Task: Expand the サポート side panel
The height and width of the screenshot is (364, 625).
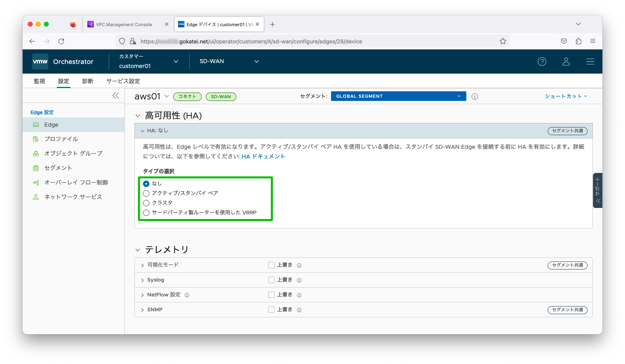Action: click(598, 190)
